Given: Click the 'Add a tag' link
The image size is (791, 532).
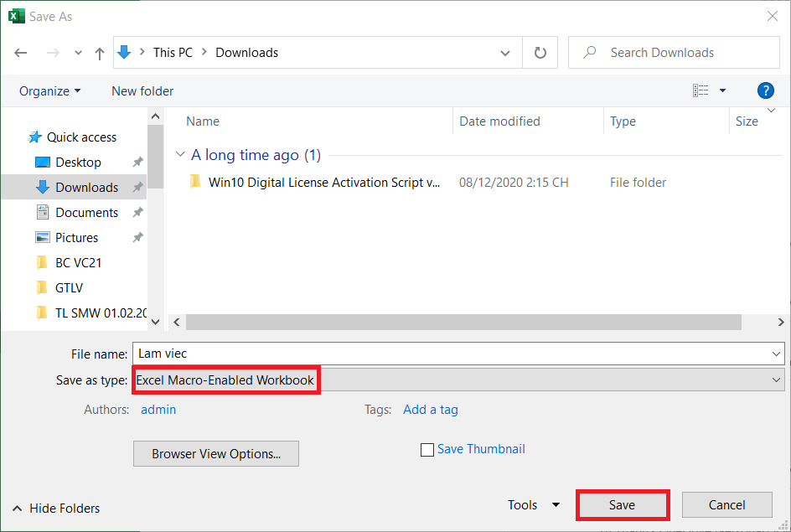Looking at the screenshot, I should click(x=430, y=410).
